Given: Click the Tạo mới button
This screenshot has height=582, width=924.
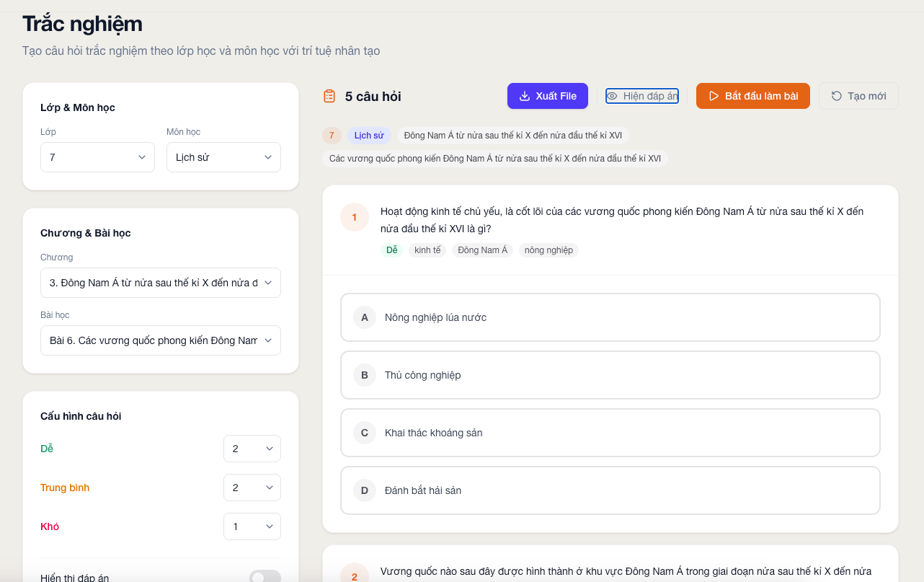Looking at the screenshot, I should coord(858,96).
